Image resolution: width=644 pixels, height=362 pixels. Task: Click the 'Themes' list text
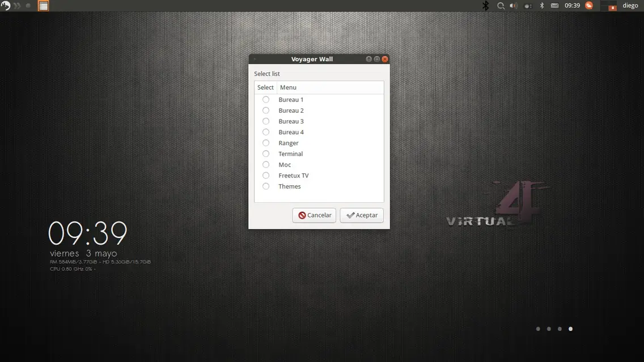coord(290,186)
